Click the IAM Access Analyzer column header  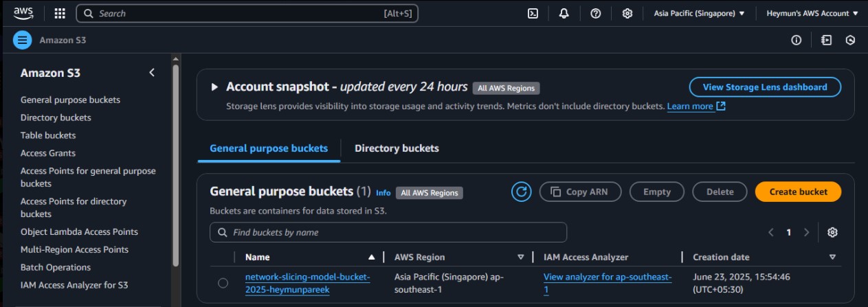point(586,257)
